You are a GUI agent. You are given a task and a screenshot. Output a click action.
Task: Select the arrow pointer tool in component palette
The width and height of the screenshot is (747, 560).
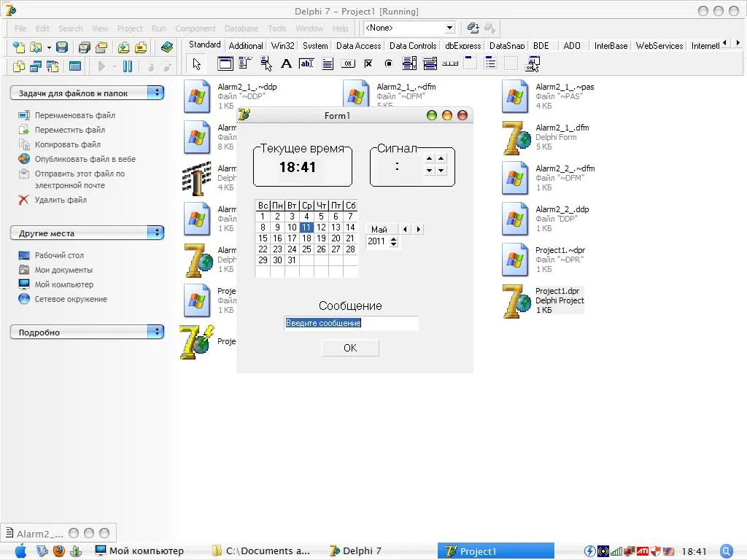[197, 64]
